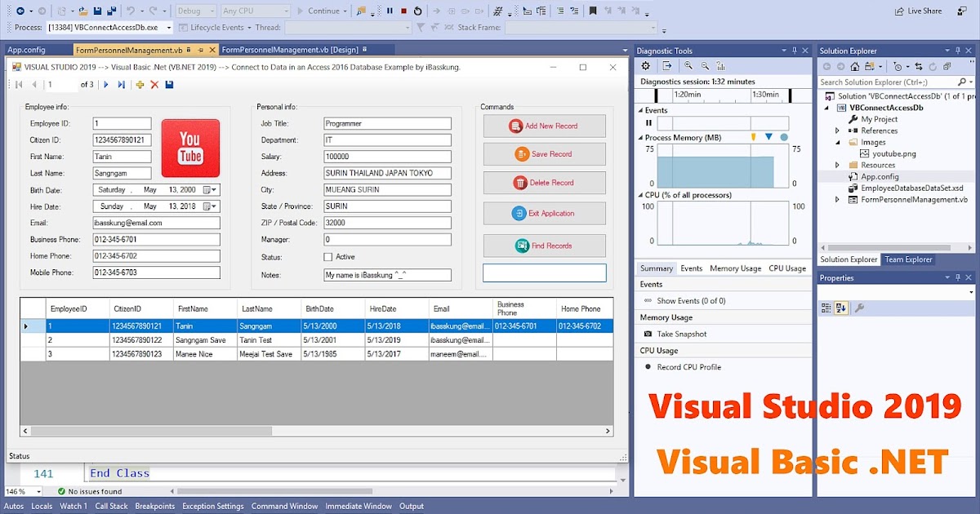Click inside the Employee ID field
980x514 pixels.
click(122, 123)
